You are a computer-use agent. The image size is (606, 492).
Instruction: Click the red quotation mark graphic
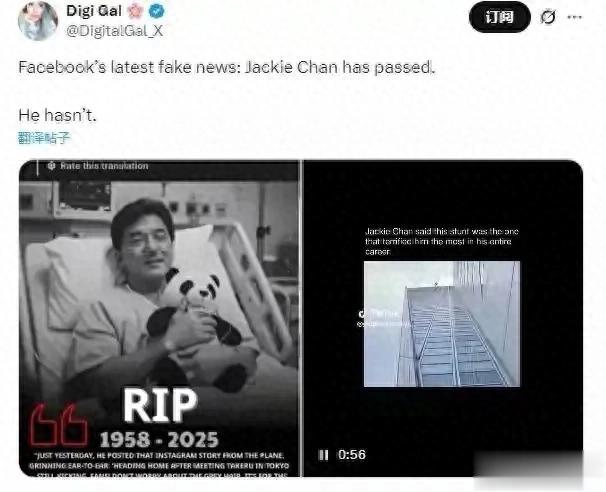(59, 425)
